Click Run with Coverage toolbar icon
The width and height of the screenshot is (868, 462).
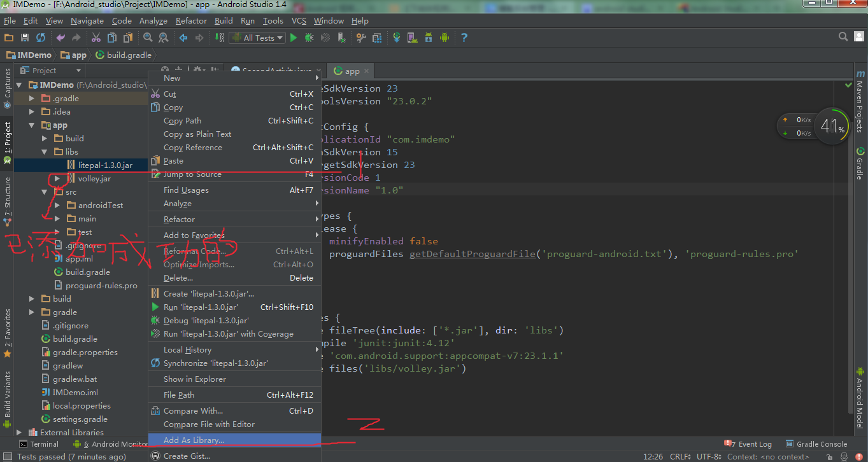click(x=325, y=38)
